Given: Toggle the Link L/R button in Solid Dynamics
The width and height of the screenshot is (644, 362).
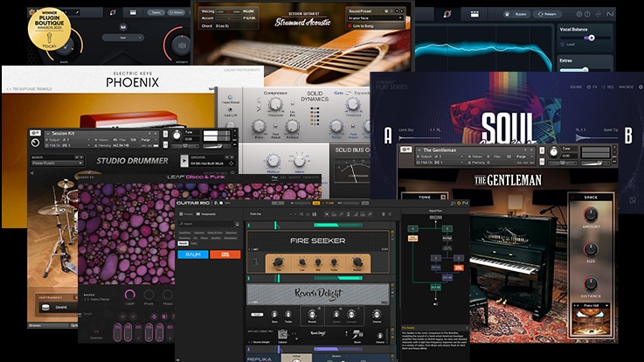Looking at the screenshot, I should click(230, 110).
